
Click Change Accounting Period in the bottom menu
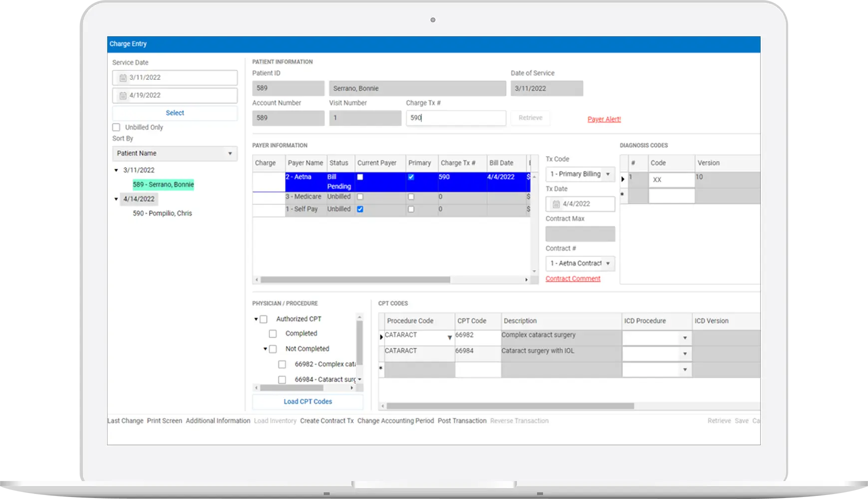click(x=395, y=421)
